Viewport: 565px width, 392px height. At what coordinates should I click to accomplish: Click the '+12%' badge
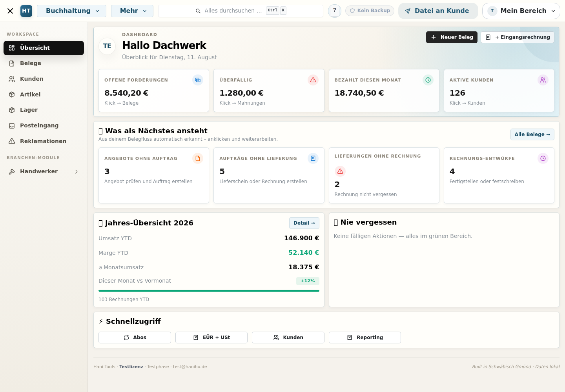[x=308, y=281]
